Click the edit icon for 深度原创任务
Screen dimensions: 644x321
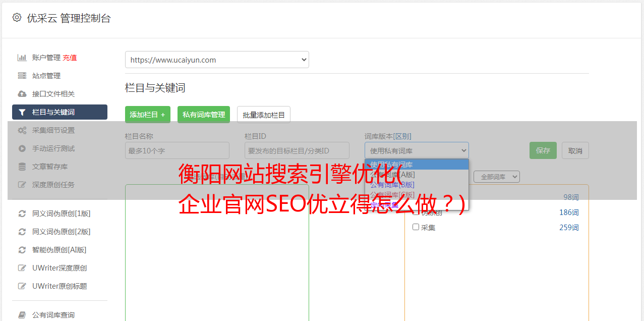[22, 185]
